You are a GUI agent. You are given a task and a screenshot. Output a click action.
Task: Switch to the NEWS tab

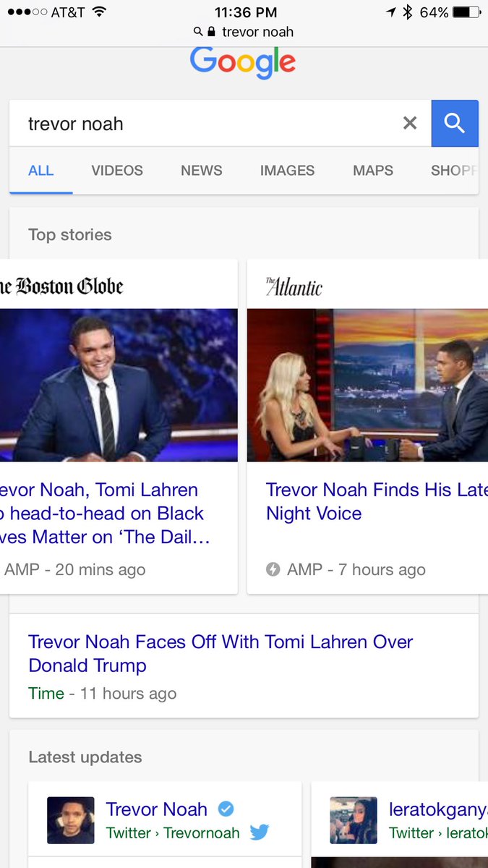pos(202,171)
